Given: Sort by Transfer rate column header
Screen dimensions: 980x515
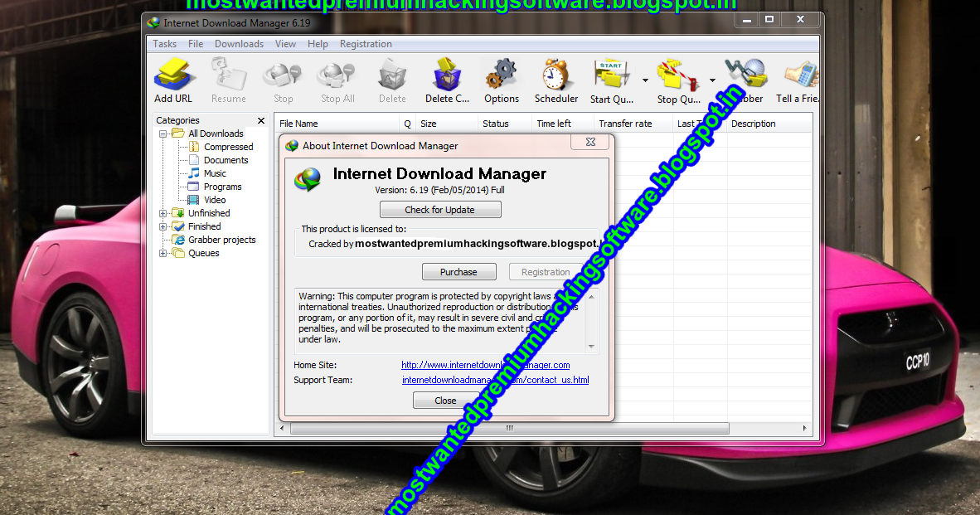Looking at the screenshot, I should click(x=633, y=124).
